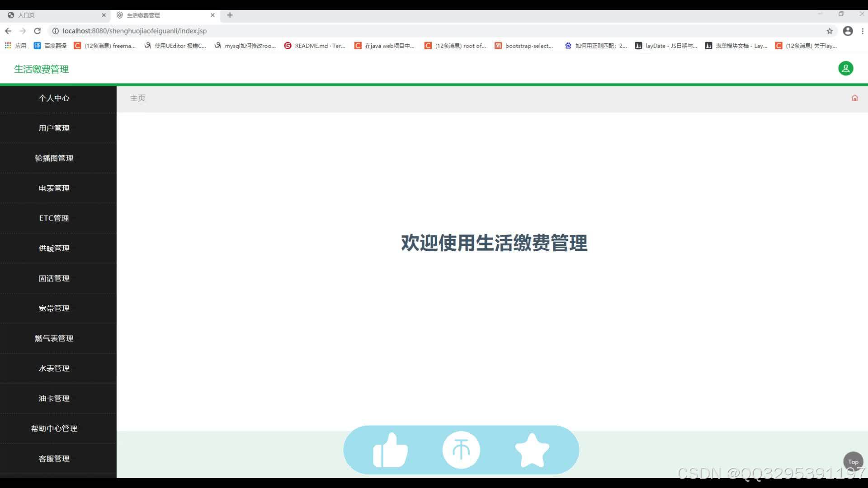This screenshot has height=488, width=868.
Task: Open Chrome three-dot menu
Action: tap(863, 31)
